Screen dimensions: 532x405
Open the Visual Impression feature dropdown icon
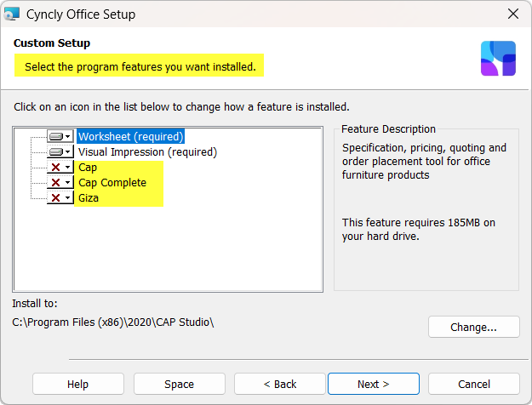tap(60, 151)
